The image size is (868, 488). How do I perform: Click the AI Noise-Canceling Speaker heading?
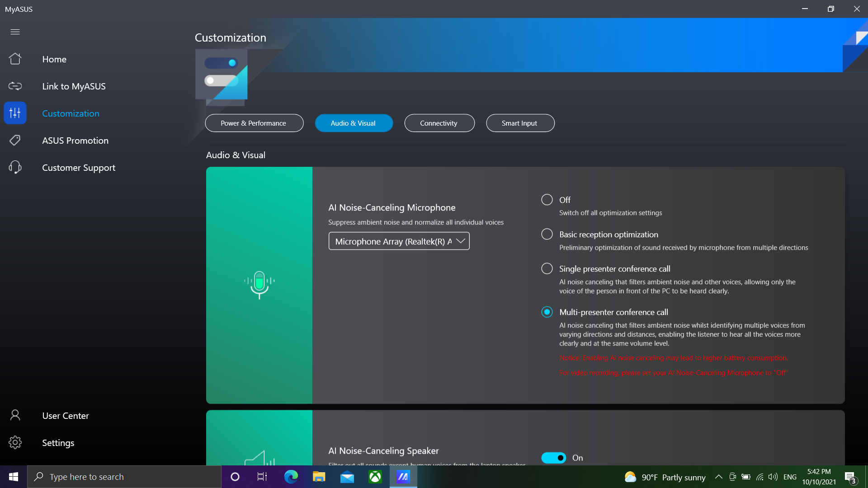coord(383,450)
